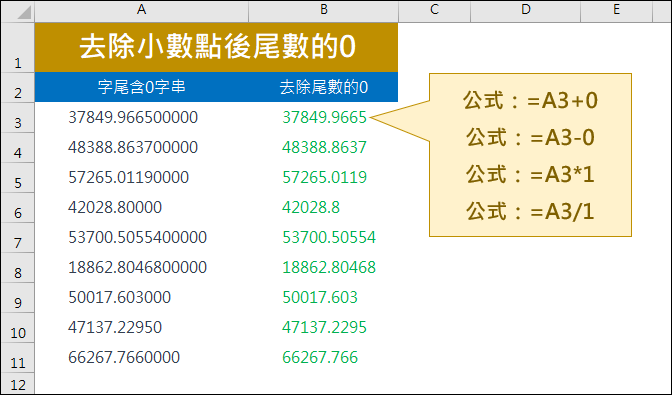The width and height of the screenshot is (672, 395).
Task: Select green cell 53700.50554
Action: (324, 237)
